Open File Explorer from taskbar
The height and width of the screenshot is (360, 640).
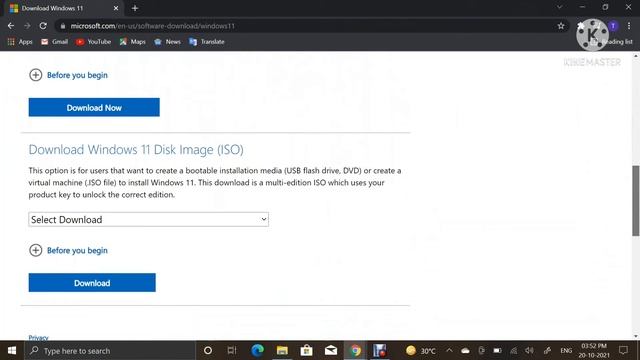pos(282,351)
